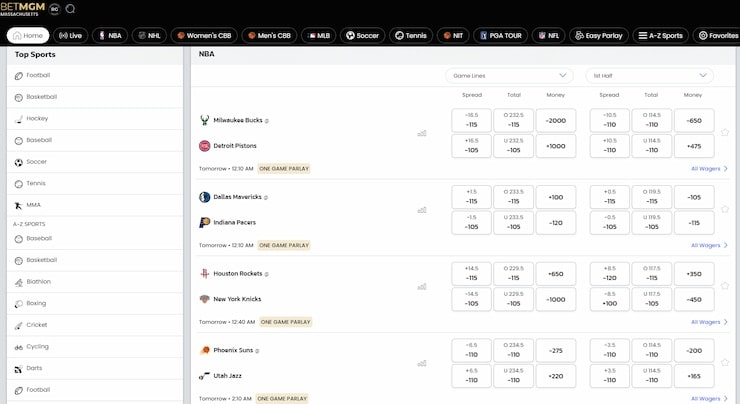Open stats icon for Bucks vs Pistons
The height and width of the screenshot is (404, 740).
[422, 134]
